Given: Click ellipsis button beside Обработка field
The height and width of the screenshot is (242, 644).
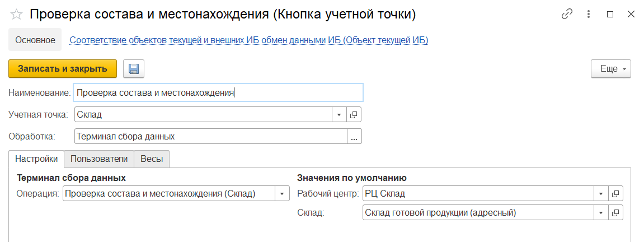Looking at the screenshot, I should coord(354,137).
